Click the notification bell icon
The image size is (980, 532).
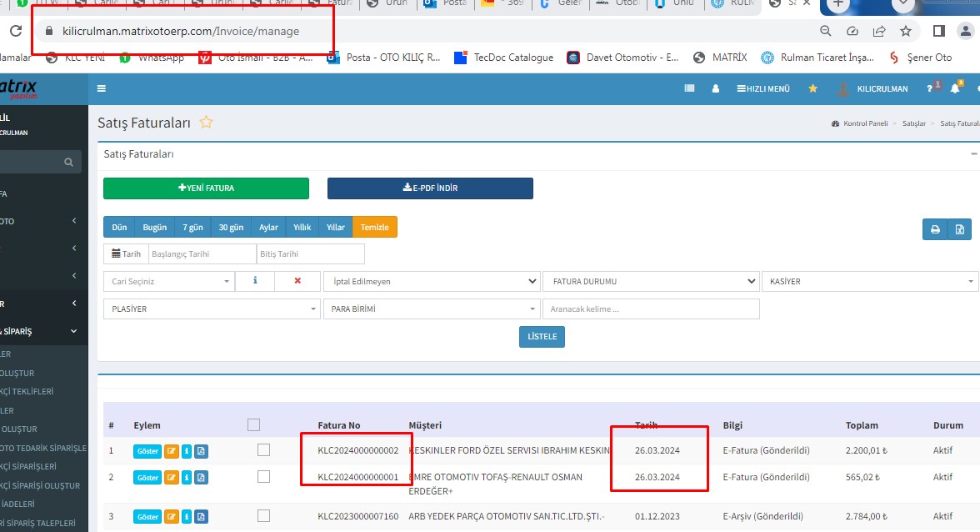[955, 88]
